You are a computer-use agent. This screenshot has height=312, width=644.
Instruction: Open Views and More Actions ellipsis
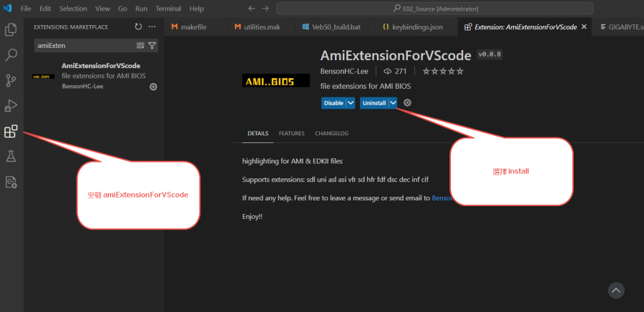point(152,26)
